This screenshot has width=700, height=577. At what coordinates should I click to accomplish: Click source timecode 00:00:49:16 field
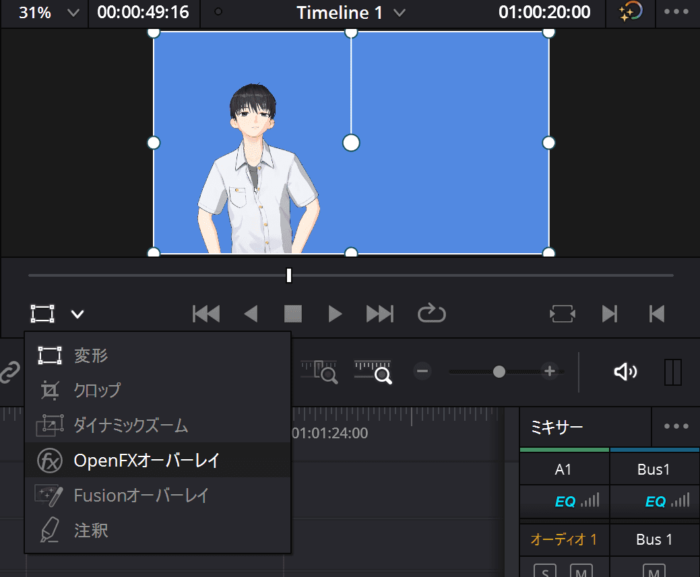pos(143,13)
